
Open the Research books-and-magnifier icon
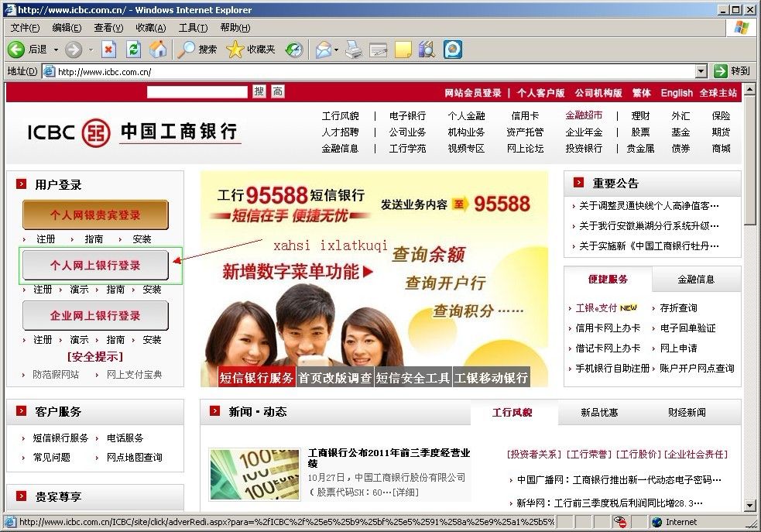click(427, 50)
